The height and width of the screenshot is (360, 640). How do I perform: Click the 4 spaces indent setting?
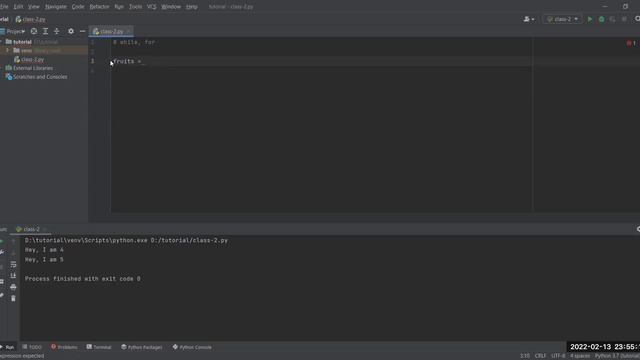point(580,356)
